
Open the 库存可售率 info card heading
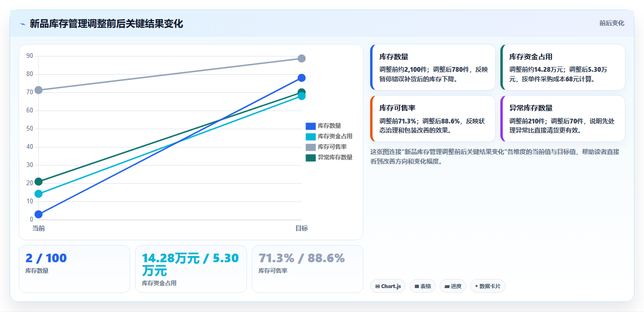[397, 108]
